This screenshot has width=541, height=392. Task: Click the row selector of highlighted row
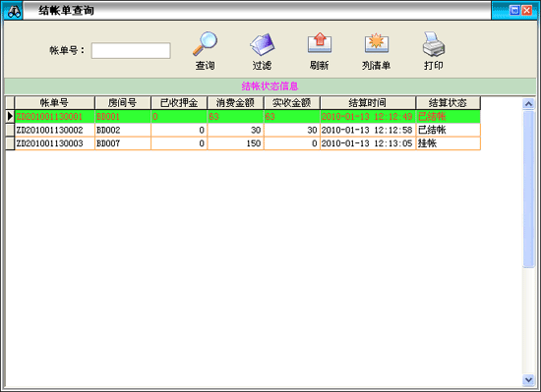(x=10, y=117)
